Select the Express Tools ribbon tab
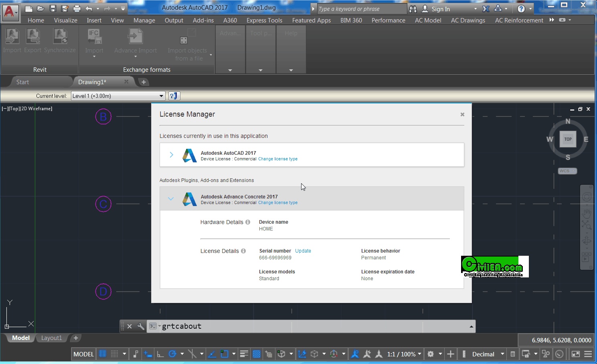Screen dimensions: 597x364 coord(264,20)
